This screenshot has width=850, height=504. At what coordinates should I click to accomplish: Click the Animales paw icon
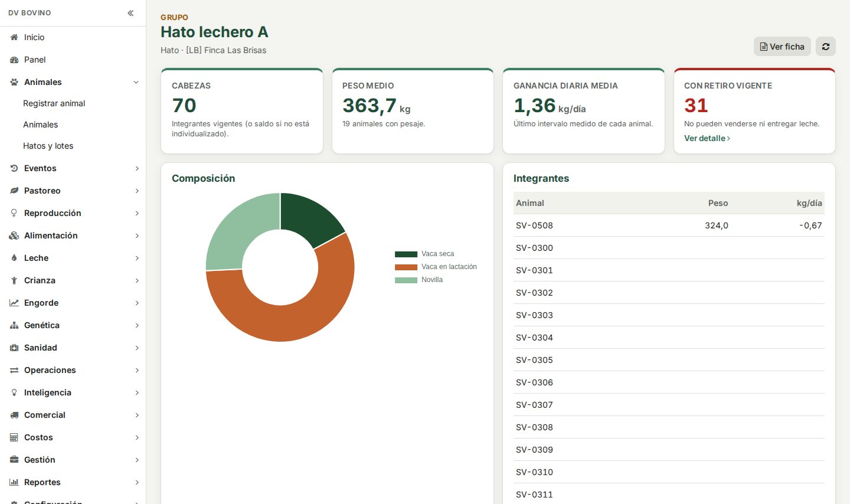click(x=14, y=82)
